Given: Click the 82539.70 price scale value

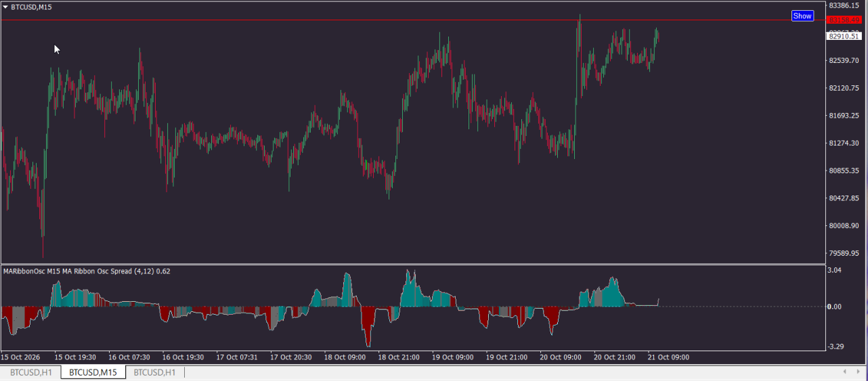Looking at the screenshot, I should (x=844, y=61).
